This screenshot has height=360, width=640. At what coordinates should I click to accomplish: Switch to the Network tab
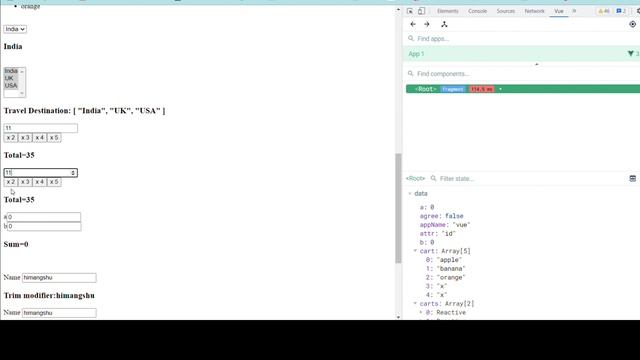tap(535, 11)
